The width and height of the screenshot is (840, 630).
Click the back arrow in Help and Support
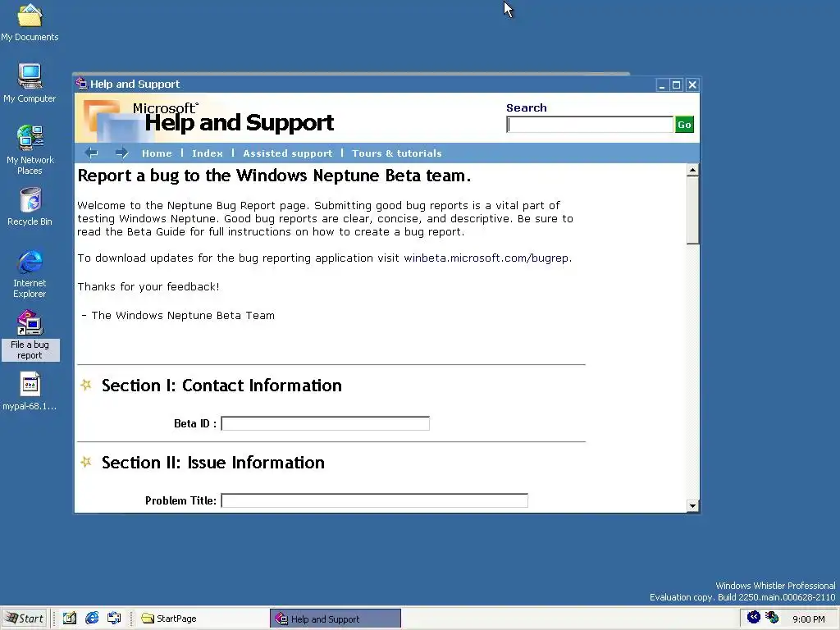click(x=92, y=153)
